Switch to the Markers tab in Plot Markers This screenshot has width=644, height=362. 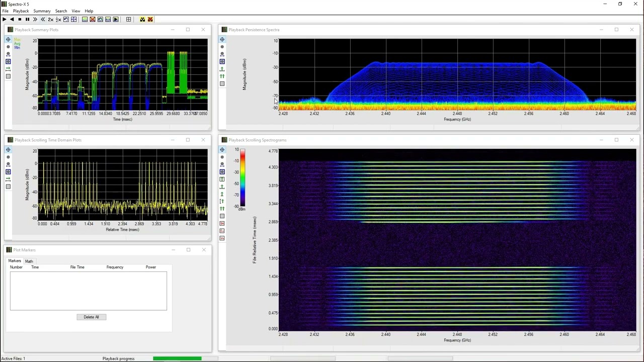(15, 261)
